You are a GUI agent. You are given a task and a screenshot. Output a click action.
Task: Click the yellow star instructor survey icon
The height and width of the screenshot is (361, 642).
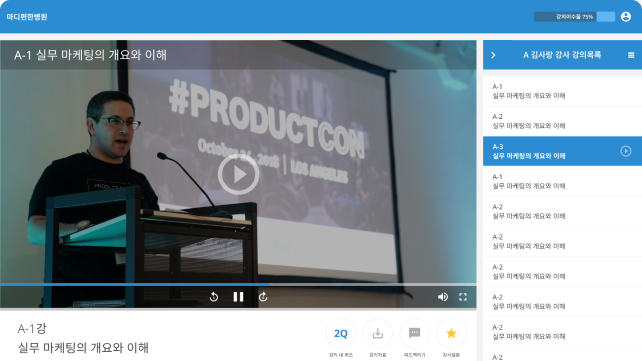pyautogui.click(x=451, y=334)
